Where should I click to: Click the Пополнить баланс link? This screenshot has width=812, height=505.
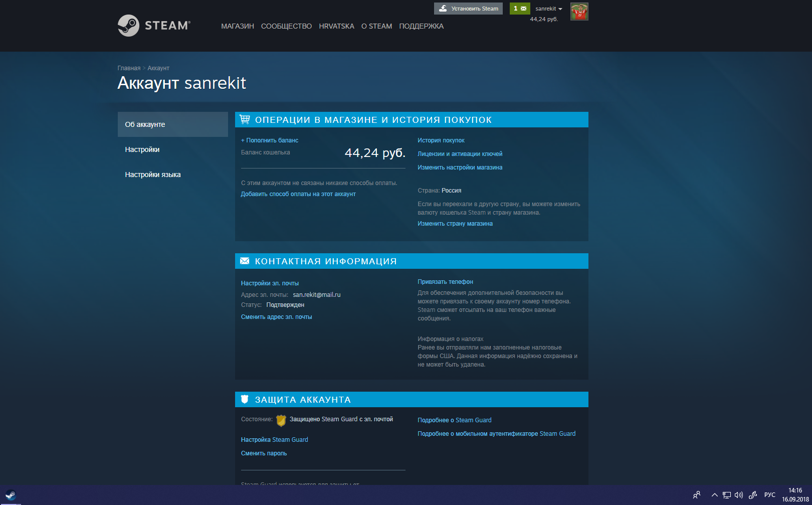pyautogui.click(x=270, y=140)
